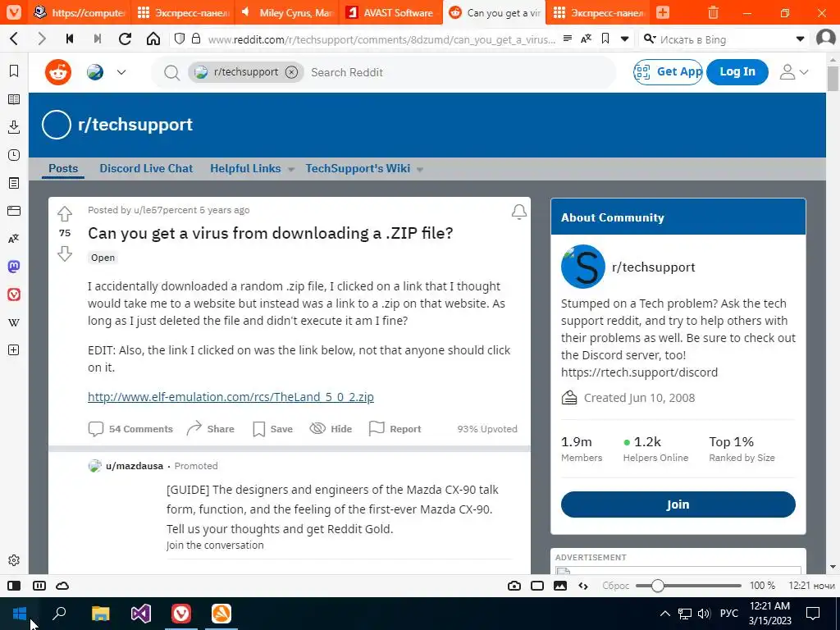Screen dimensions: 840x630
Task: Open Discord Live Chat link
Action: 146,168
